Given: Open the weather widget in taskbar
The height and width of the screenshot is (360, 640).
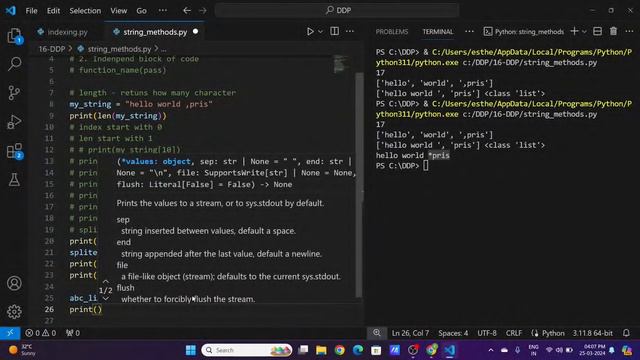Looking at the screenshot, I should (x=23, y=350).
